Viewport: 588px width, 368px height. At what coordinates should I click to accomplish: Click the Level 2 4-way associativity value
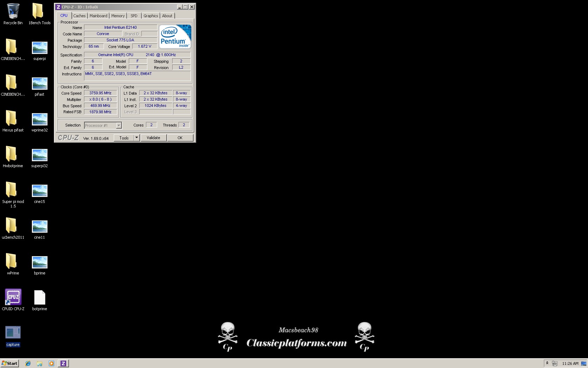point(181,105)
